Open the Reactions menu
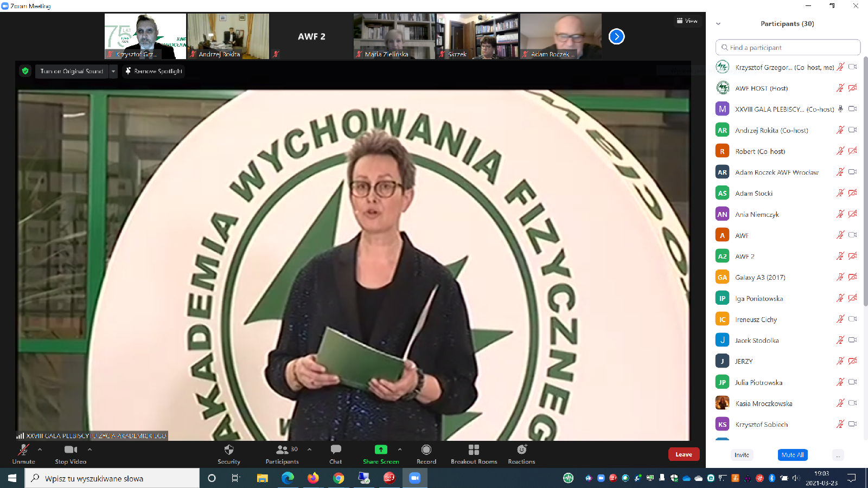 click(x=521, y=454)
